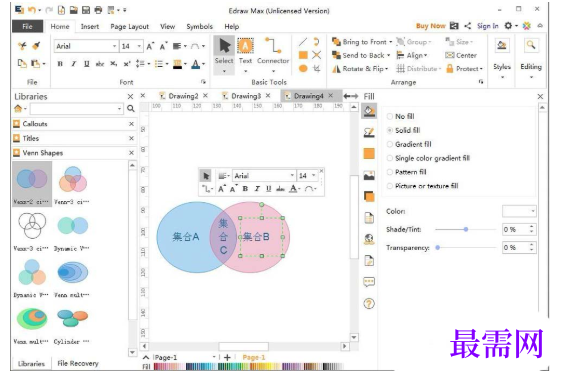Pick the line drawing tool
The height and width of the screenshot is (375, 562).
[303, 42]
